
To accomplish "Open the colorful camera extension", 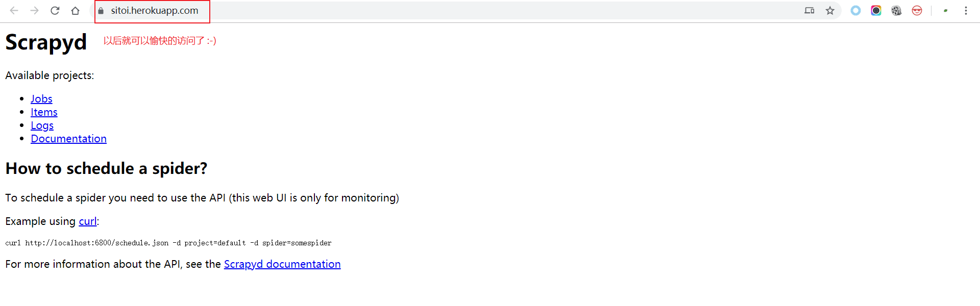I will click(876, 11).
